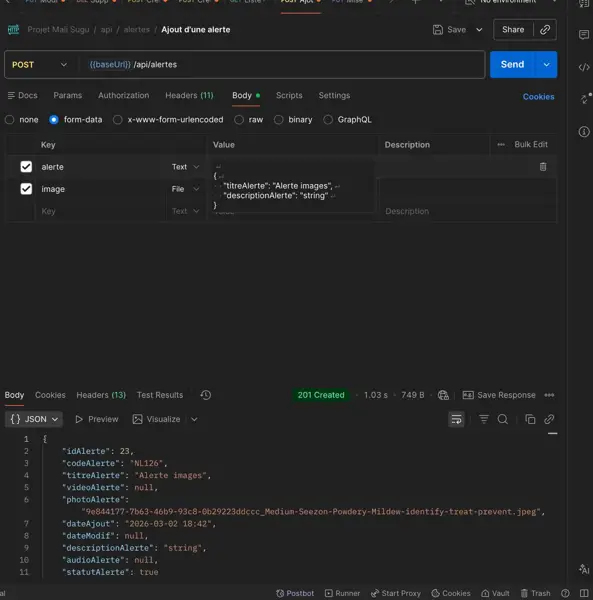Open the POST method dropdown

coord(40,65)
